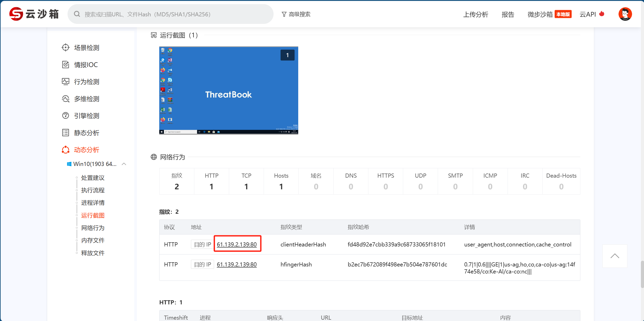Select 引擎检测 in the sidebar
Image resolution: width=644 pixels, height=321 pixels.
[86, 116]
